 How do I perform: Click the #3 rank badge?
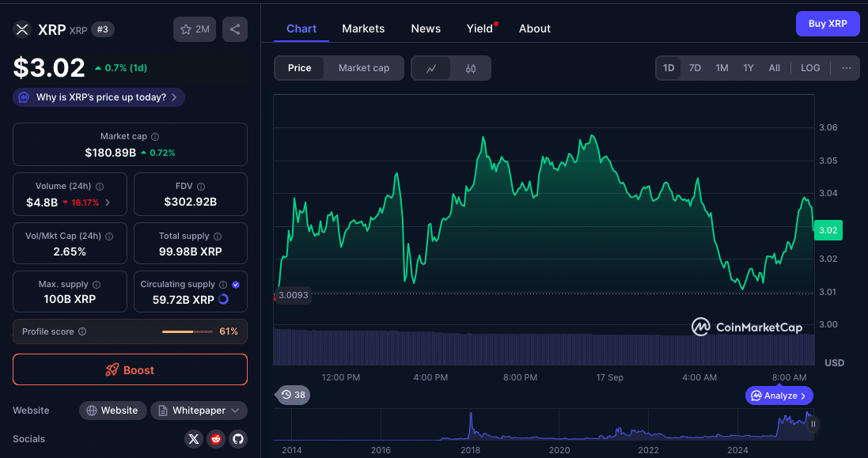click(102, 29)
